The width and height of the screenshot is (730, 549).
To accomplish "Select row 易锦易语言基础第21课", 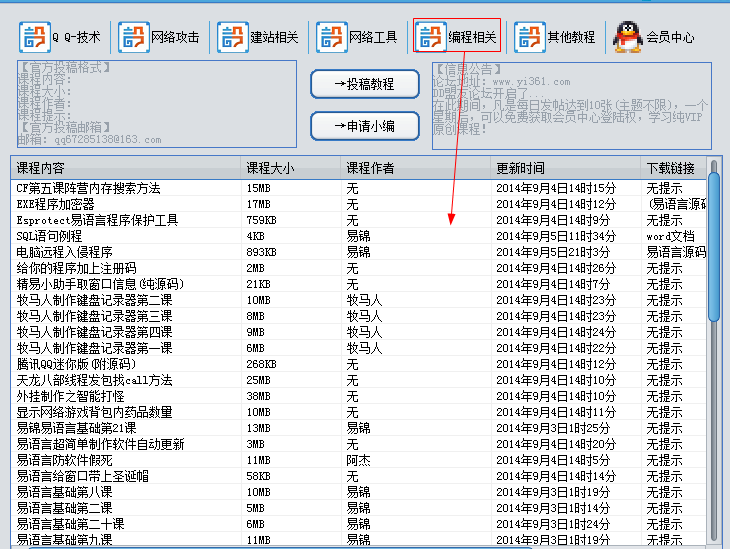I will tap(358, 428).
